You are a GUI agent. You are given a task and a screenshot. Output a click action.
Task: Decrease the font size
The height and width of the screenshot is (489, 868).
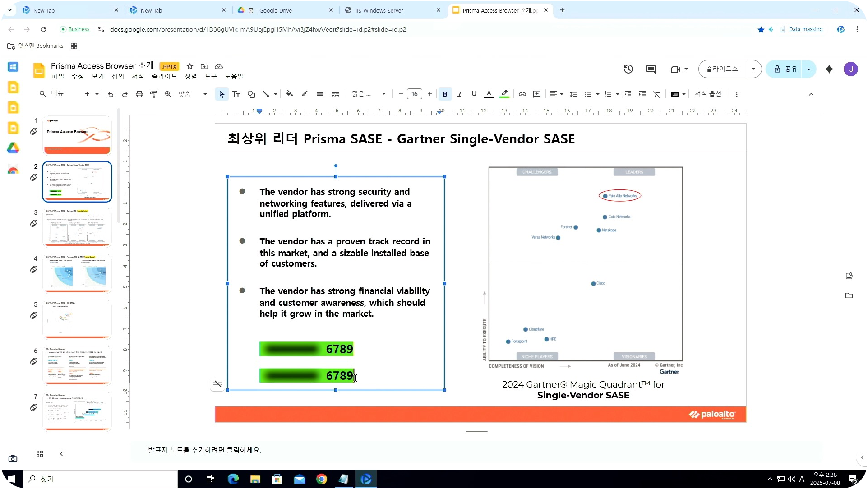(401, 94)
